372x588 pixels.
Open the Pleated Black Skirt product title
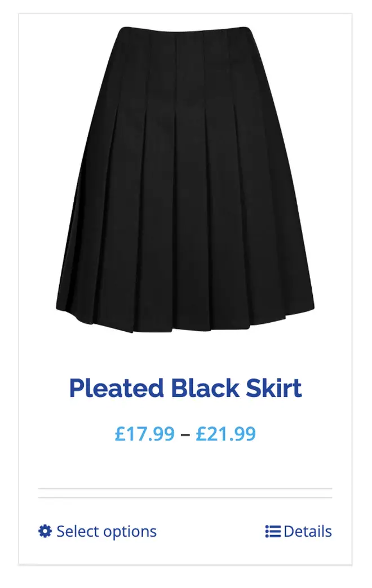(185, 387)
